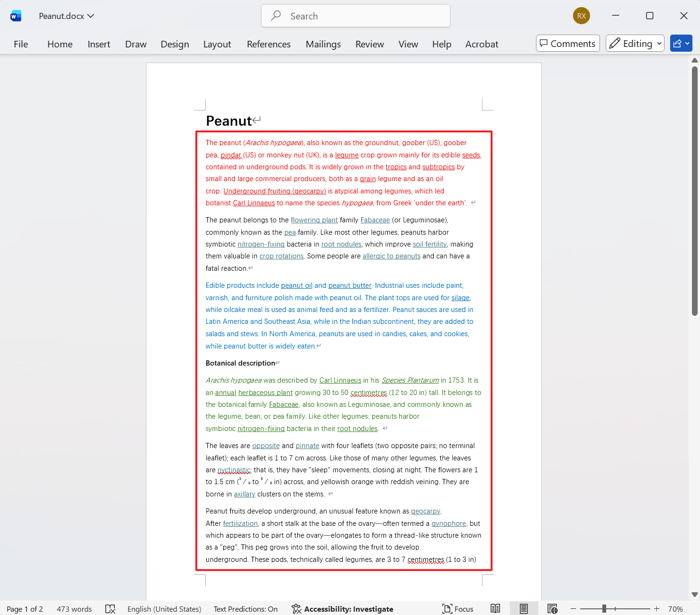This screenshot has height=615, width=700.
Task: Click the Word application icon
Action: click(16, 16)
